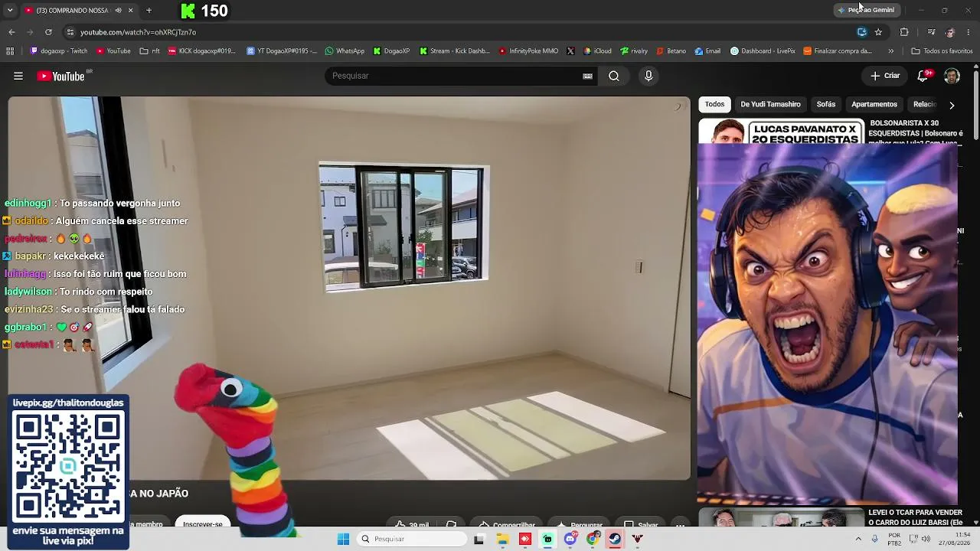Click the BOLSONARISTA X 30 ESQUERDISTAS title
Screen dimensions: 980x551
coord(915,133)
